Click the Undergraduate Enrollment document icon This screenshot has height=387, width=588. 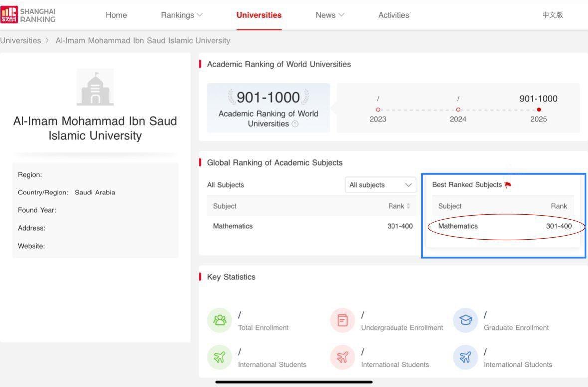click(x=342, y=320)
